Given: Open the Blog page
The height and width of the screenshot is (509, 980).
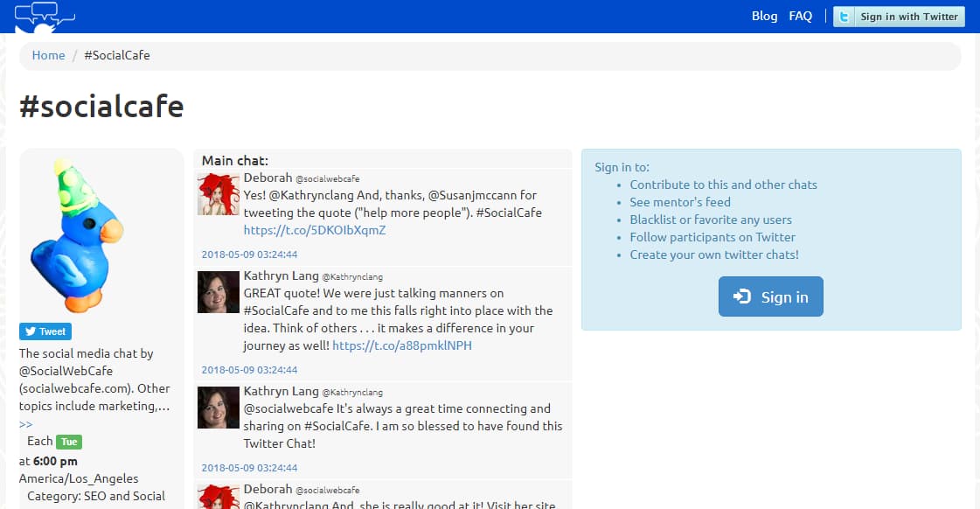Looking at the screenshot, I should [764, 16].
